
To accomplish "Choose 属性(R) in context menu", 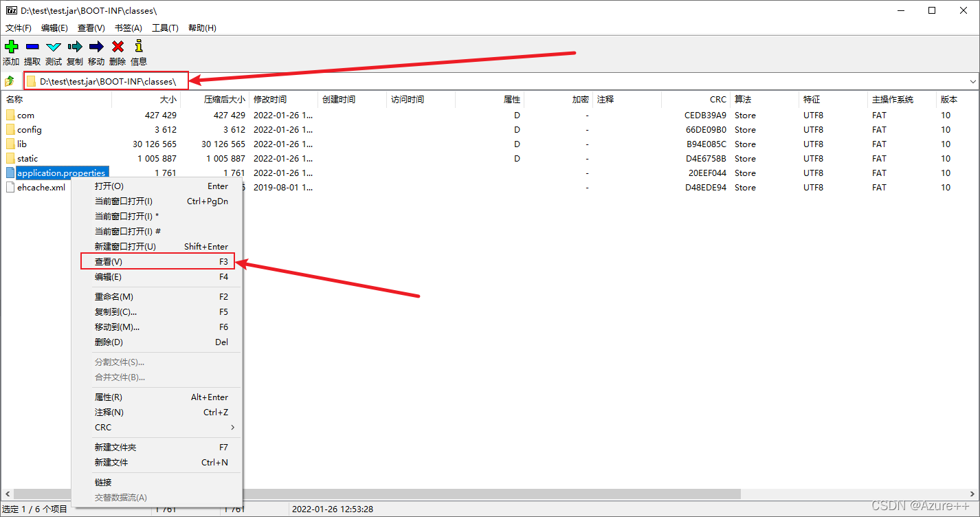I will pyautogui.click(x=157, y=397).
